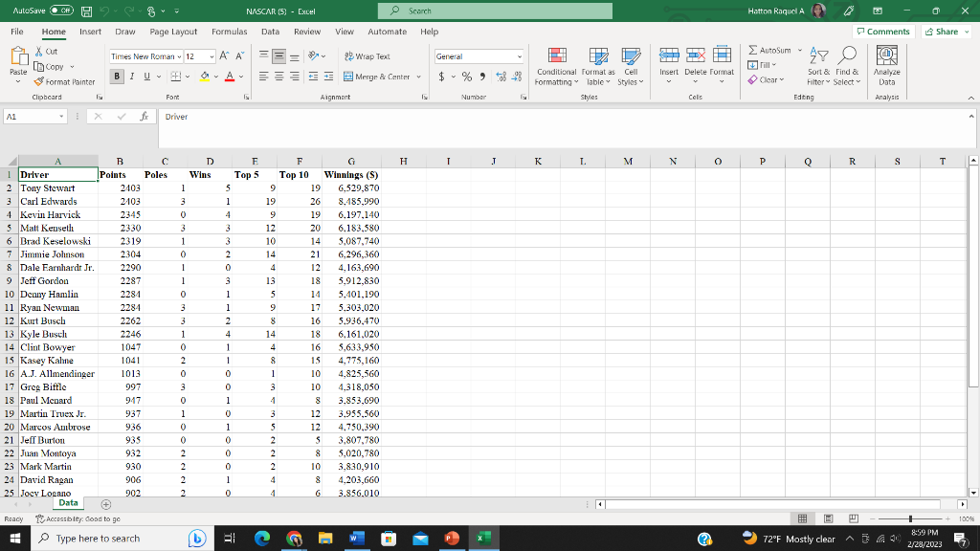Open Conditional Formatting menu

click(x=556, y=67)
